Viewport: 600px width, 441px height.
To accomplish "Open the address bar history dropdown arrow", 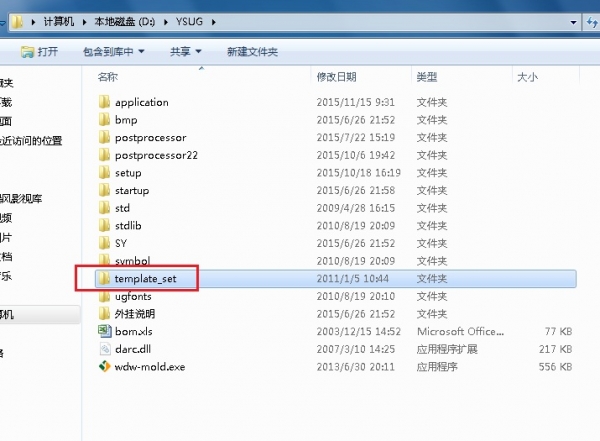I will pos(573,22).
